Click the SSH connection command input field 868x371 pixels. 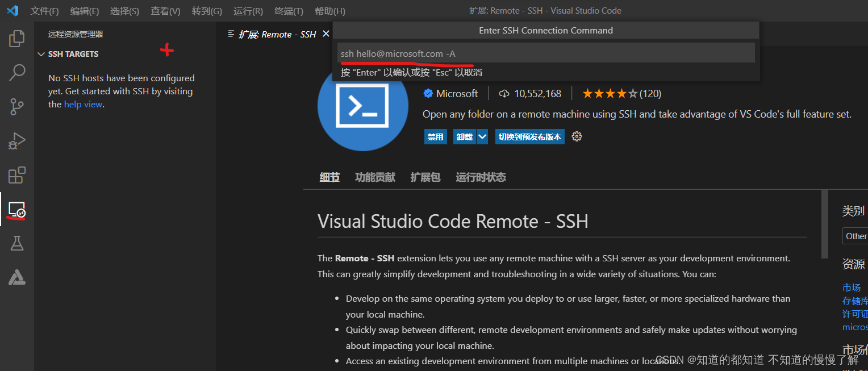coord(545,53)
